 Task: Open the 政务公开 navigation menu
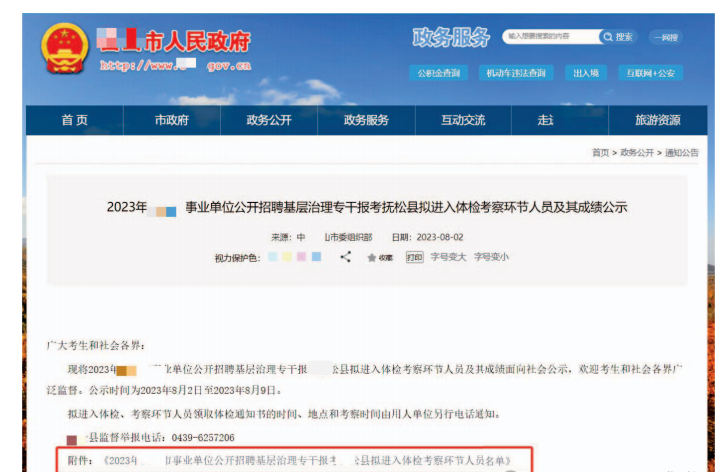coord(268,120)
